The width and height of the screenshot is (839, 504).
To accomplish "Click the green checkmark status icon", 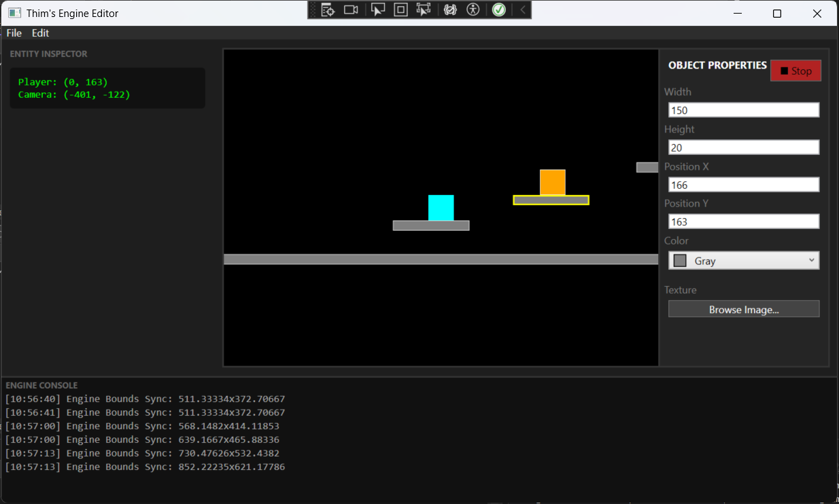I will pyautogui.click(x=499, y=10).
